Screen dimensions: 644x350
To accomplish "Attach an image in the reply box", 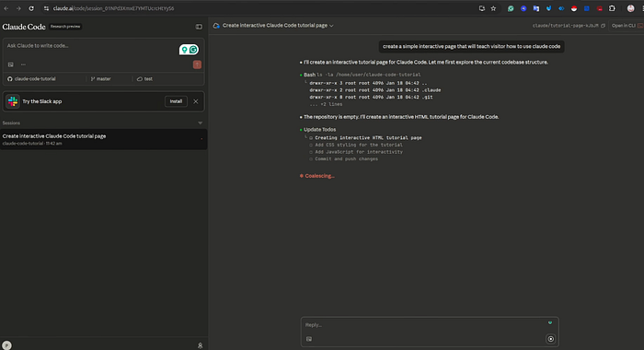I will coord(309,339).
